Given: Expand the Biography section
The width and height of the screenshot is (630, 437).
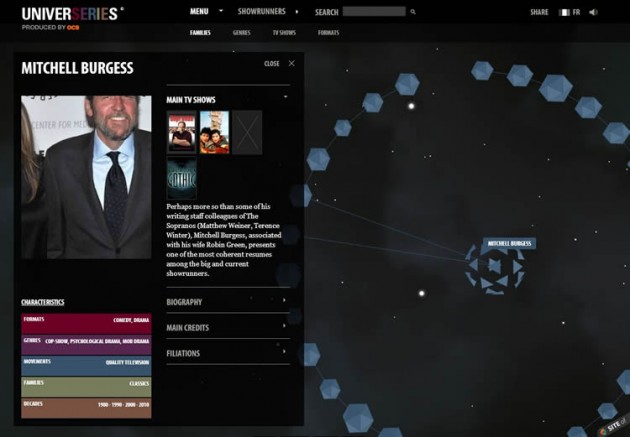Looking at the screenshot, I should coord(228,301).
